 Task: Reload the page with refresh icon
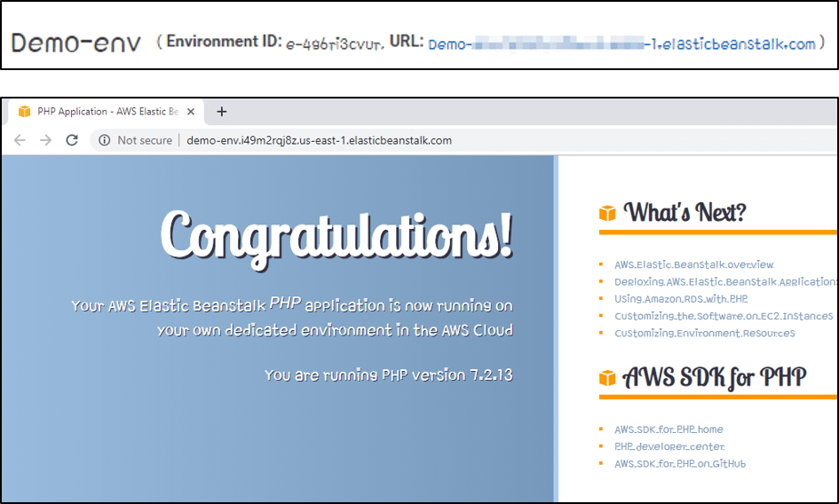[x=72, y=140]
